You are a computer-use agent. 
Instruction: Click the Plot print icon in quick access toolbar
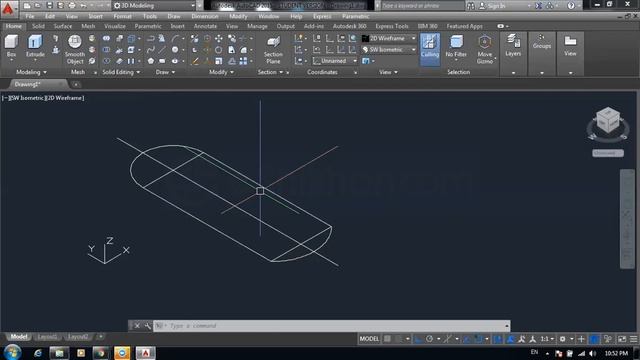72,6
